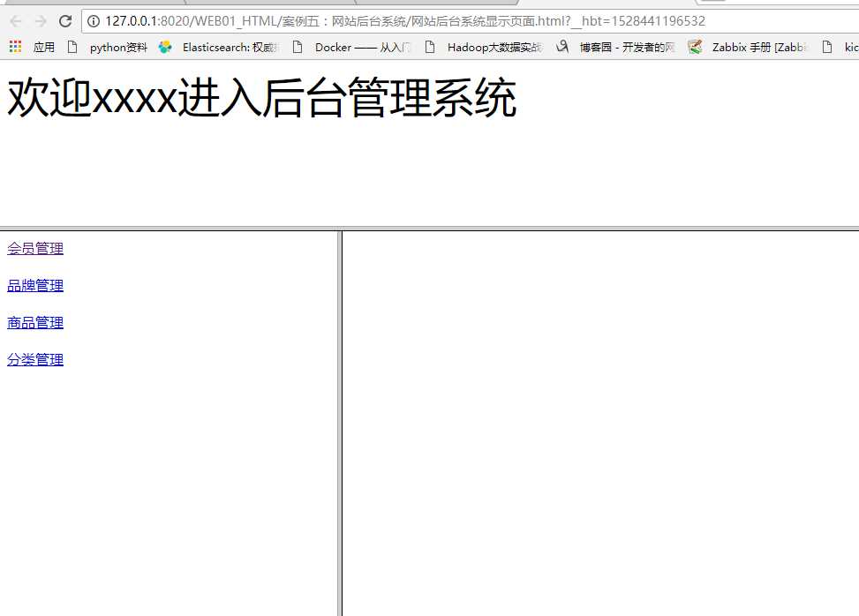
Task: Focus the address bar URL field
Action: coord(471,21)
